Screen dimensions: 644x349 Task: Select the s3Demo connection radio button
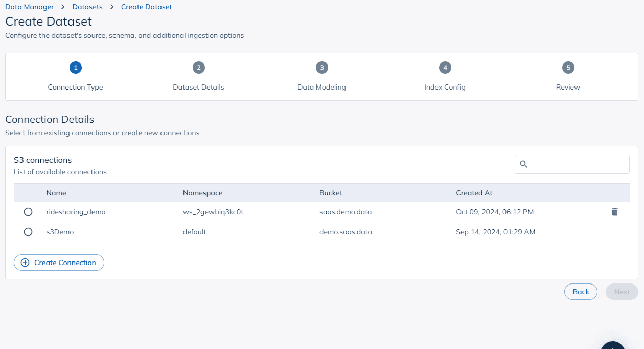click(28, 231)
